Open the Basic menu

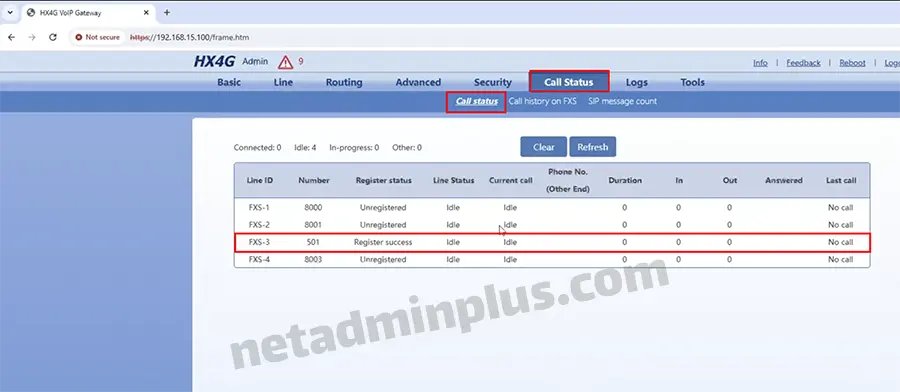pyautogui.click(x=229, y=82)
